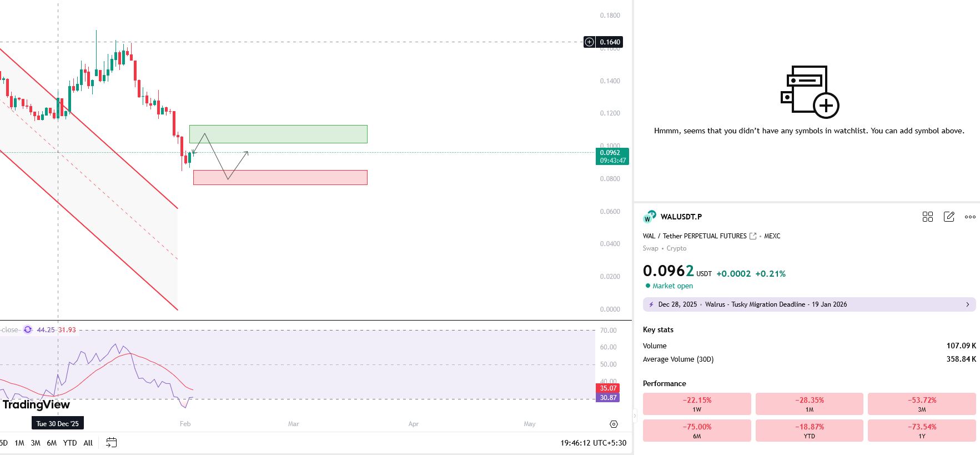
Task: Open the timezone menu showing UTC+5:30
Action: (x=593, y=443)
